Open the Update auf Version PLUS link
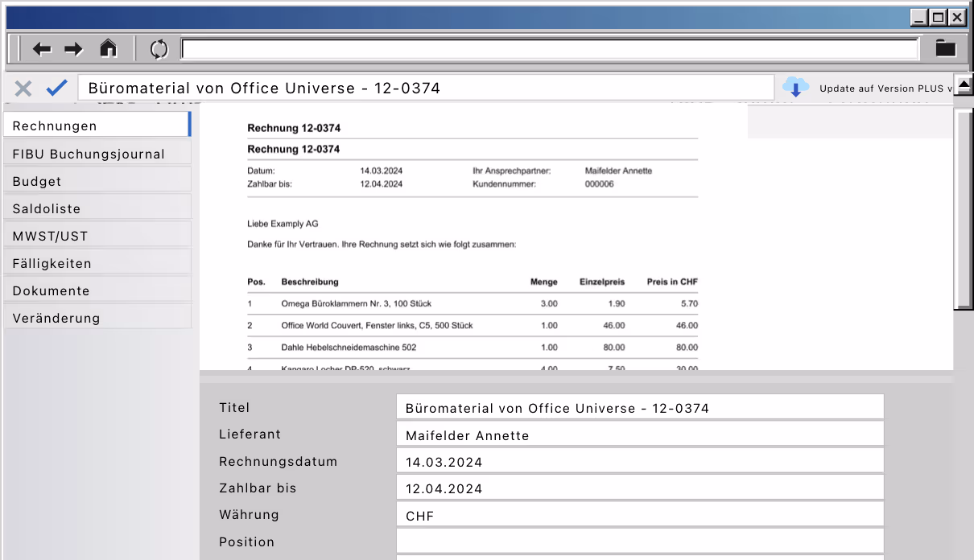Viewport: 974px width, 560px height. [x=885, y=89]
